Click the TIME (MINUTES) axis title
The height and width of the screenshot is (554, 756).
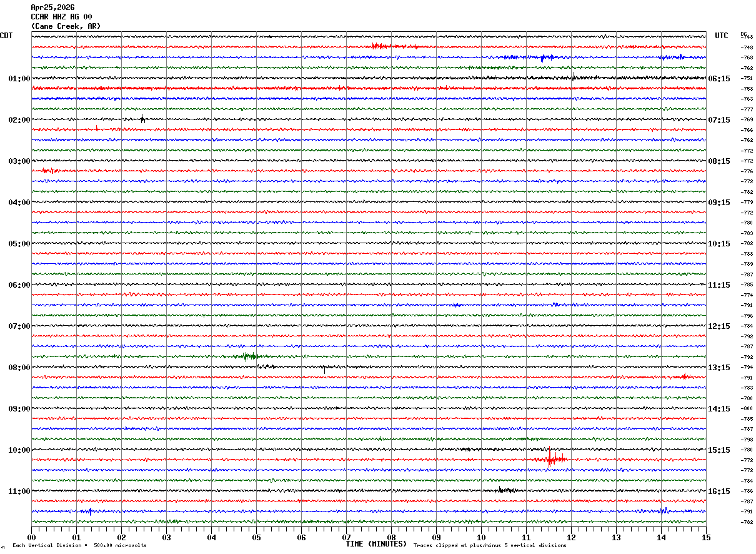coord(376,544)
